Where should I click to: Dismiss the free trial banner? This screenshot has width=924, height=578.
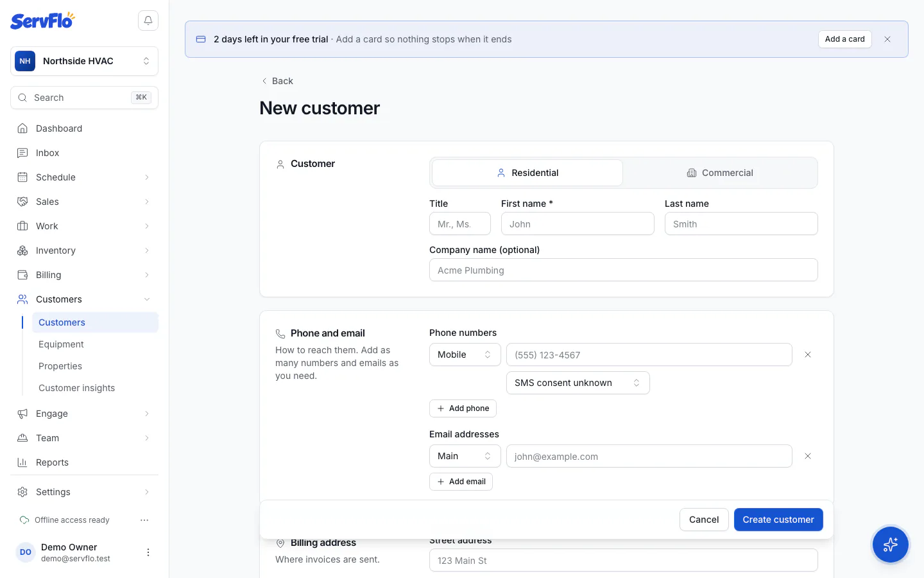(x=887, y=39)
